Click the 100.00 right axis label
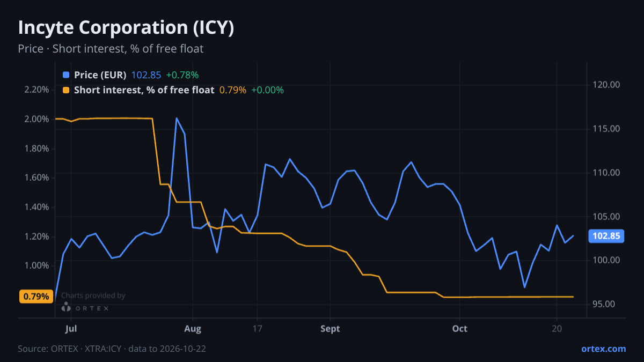Screen dimensions: 644x362 [x=606, y=261]
